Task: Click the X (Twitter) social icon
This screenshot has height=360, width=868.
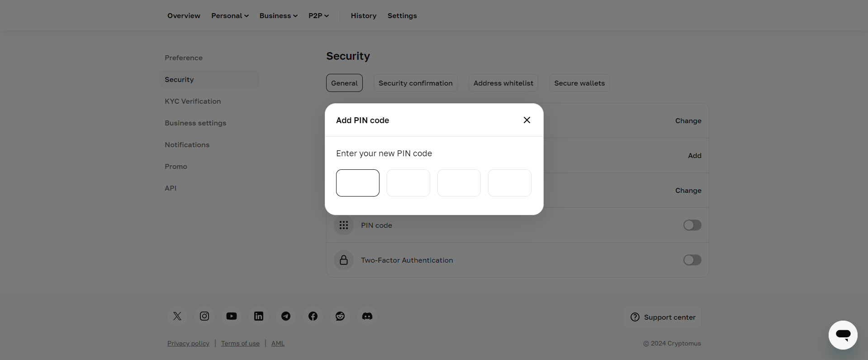Action: [x=177, y=316]
